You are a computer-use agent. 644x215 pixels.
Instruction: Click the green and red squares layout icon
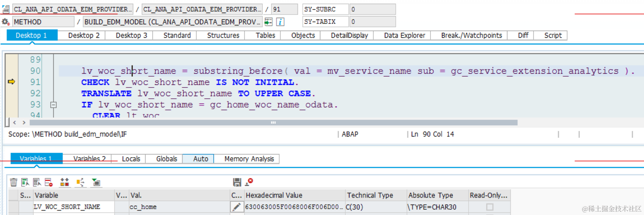click(65, 182)
